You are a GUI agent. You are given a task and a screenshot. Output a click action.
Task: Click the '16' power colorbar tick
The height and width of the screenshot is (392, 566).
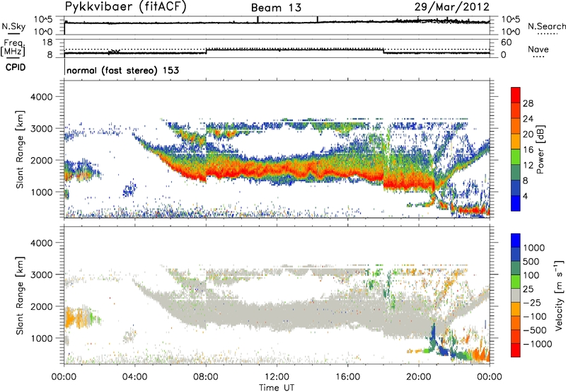528,150
